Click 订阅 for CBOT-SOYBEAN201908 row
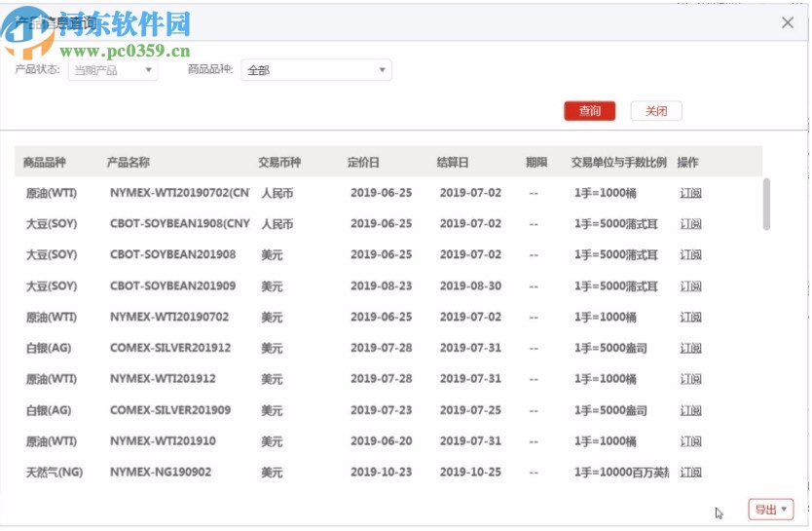Viewport: 812px width, 531px height. coord(690,255)
